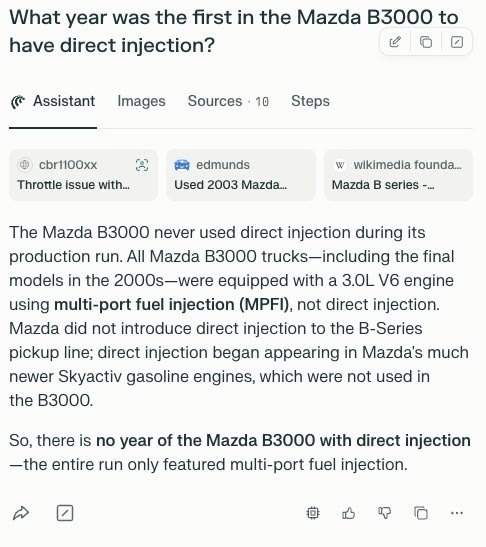Open the three-dots more options menu
This screenshot has height=547, width=486.
tap(457, 513)
